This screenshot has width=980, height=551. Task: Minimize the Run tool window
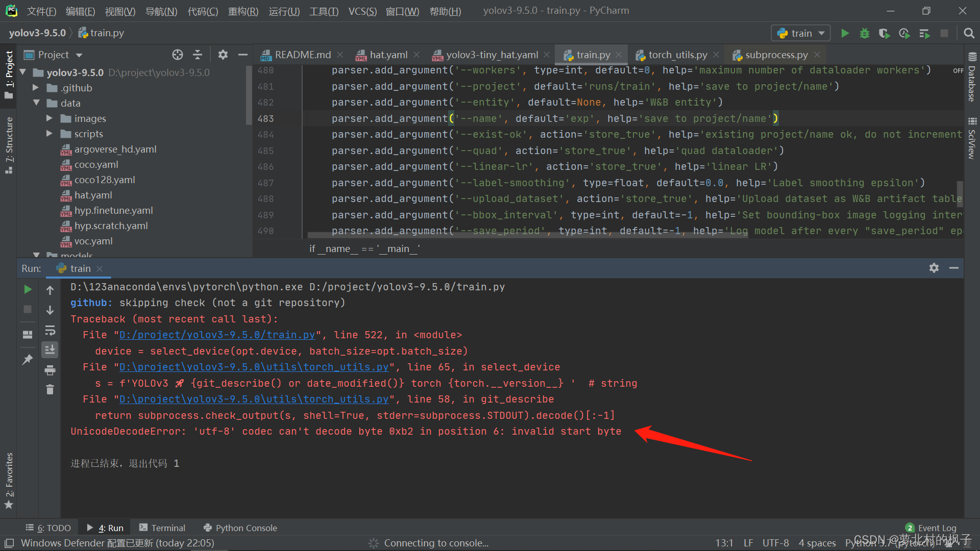954,268
